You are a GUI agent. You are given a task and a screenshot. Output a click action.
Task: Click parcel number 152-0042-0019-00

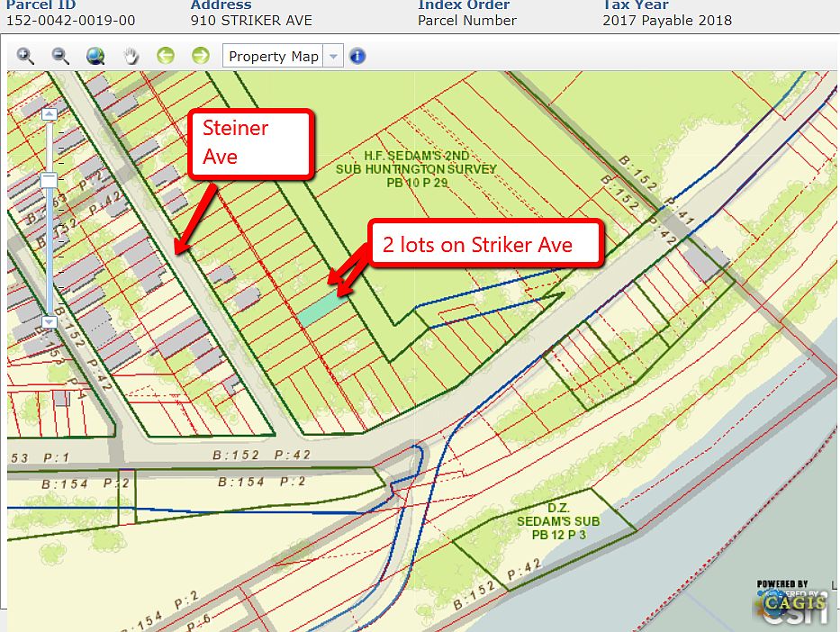(x=71, y=21)
